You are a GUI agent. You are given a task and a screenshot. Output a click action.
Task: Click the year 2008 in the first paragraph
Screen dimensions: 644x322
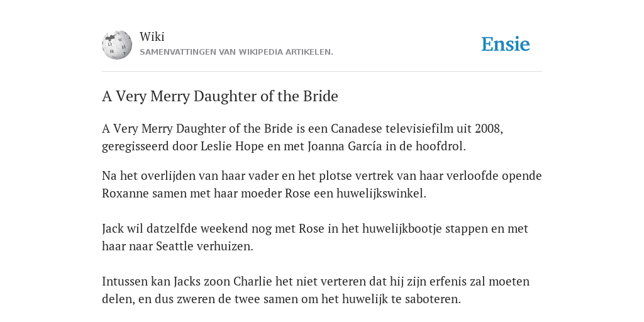(x=487, y=129)
